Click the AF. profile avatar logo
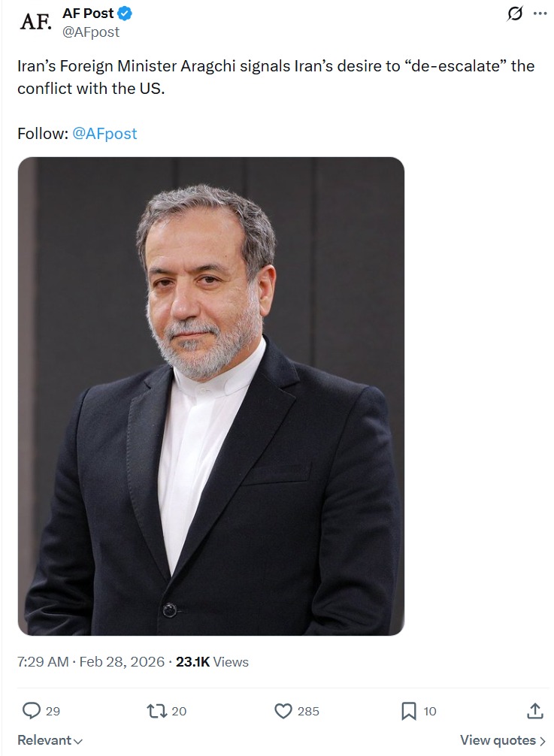The image size is (554, 756). click(36, 22)
